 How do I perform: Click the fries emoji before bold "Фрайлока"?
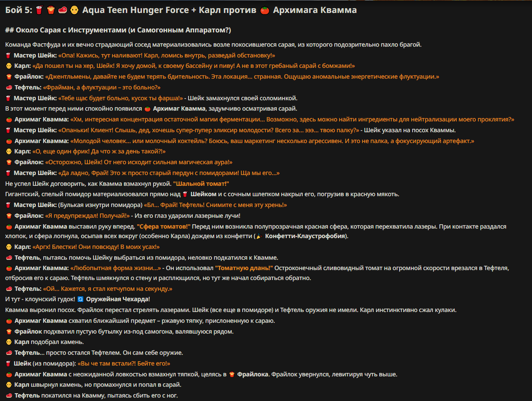[x=232, y=375]
